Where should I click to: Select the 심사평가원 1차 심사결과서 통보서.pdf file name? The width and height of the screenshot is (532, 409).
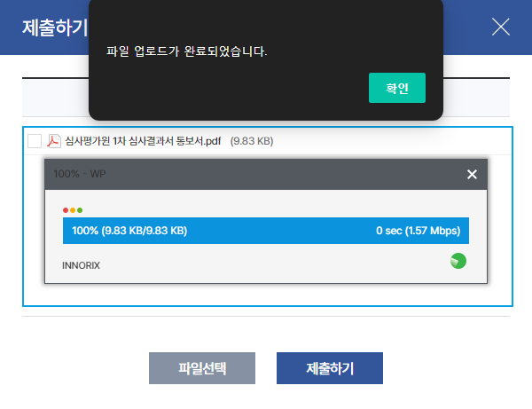[143, 141]
